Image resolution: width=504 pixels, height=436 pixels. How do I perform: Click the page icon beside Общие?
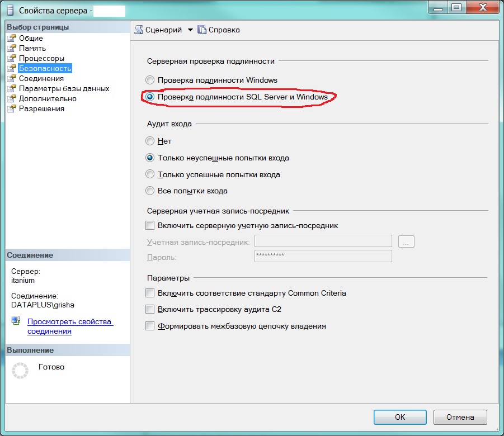(12, 38)
